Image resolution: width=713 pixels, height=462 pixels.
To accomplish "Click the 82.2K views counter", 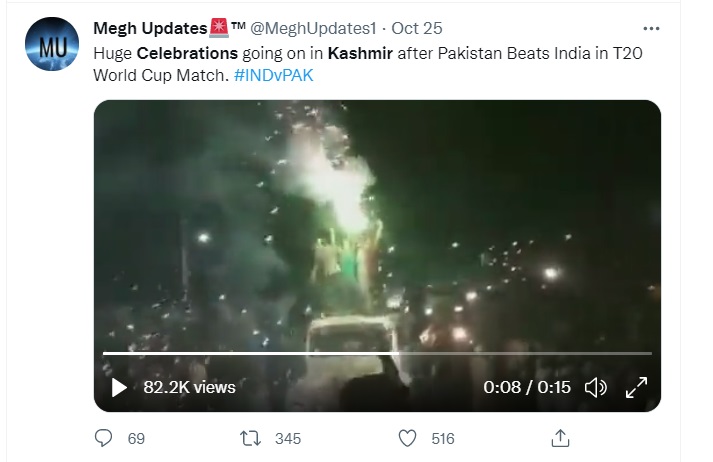I will [189, 387].
